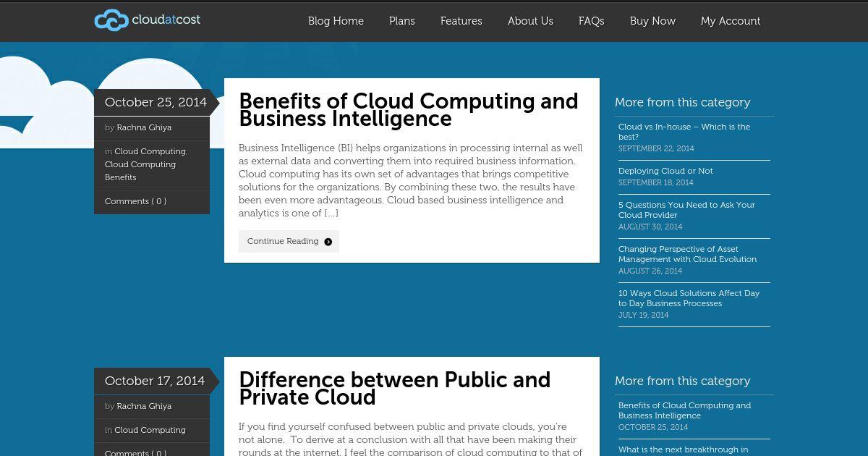The image size is (868, 456).
Task: Open author Rachna Ghiya on the October 17 post
Action: (144, 406)
